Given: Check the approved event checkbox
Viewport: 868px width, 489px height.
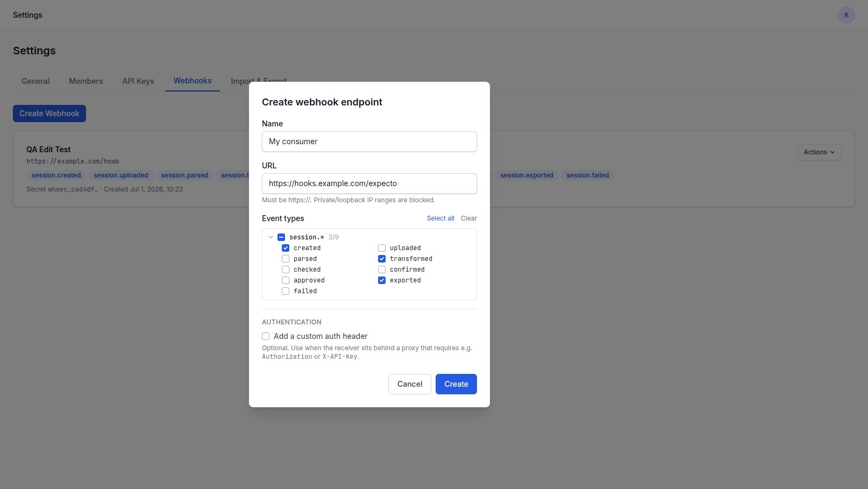Looking at the screenshot, I should [x=286, y=280].
